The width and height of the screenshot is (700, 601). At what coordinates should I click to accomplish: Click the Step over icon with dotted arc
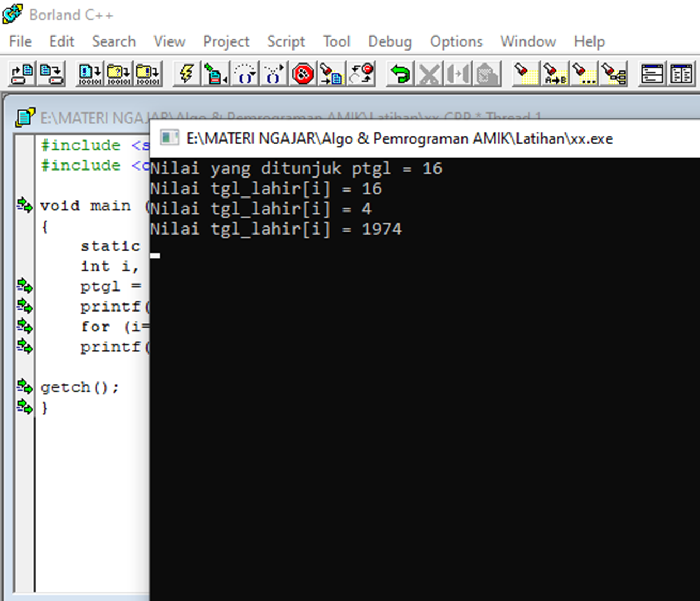coord(245,74)
